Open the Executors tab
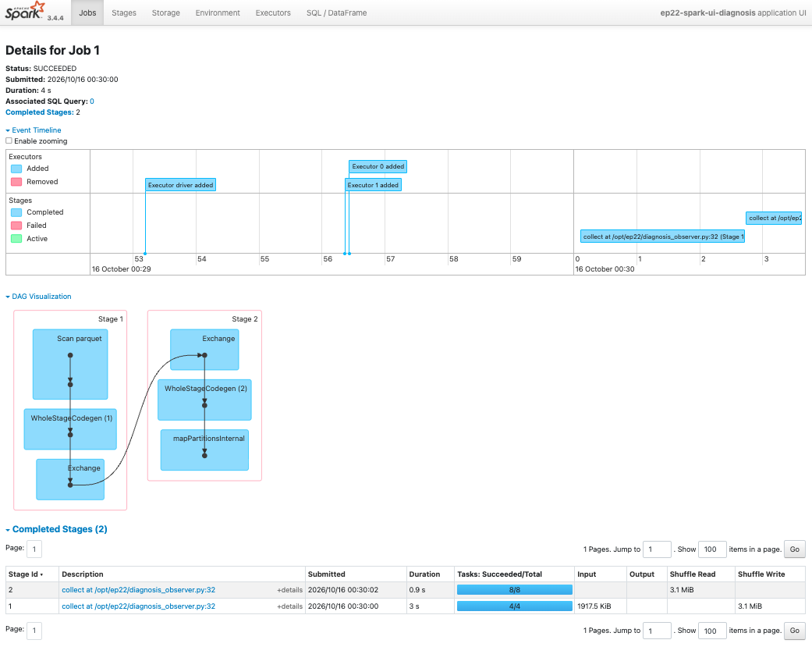Screen dimensions: 812x647 click(273, 12)
